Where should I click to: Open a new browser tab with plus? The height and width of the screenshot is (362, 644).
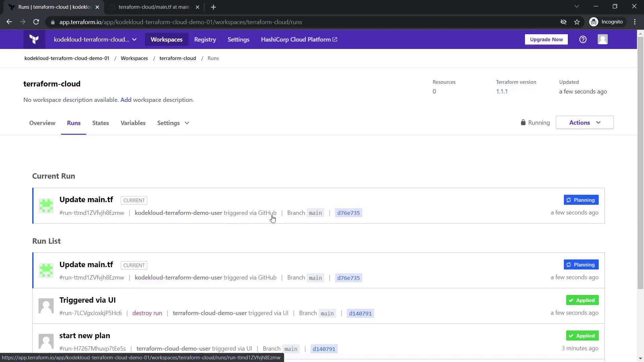tap(213, 7)
